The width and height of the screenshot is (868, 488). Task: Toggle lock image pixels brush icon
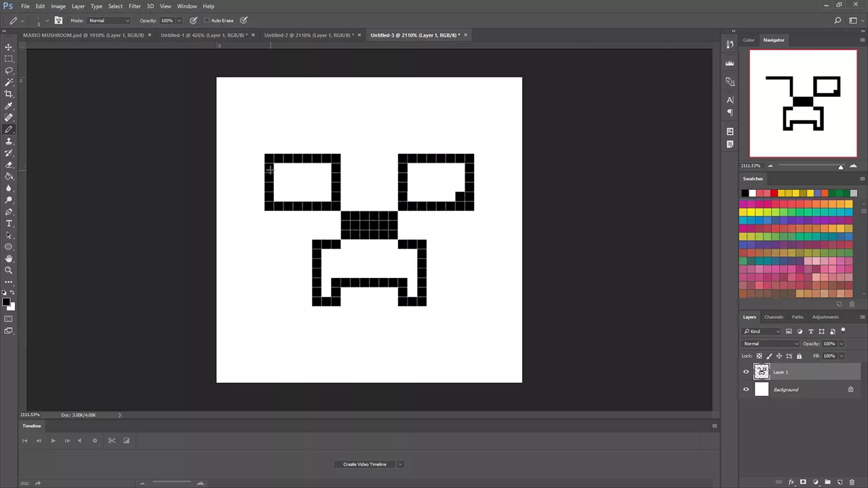769,356
